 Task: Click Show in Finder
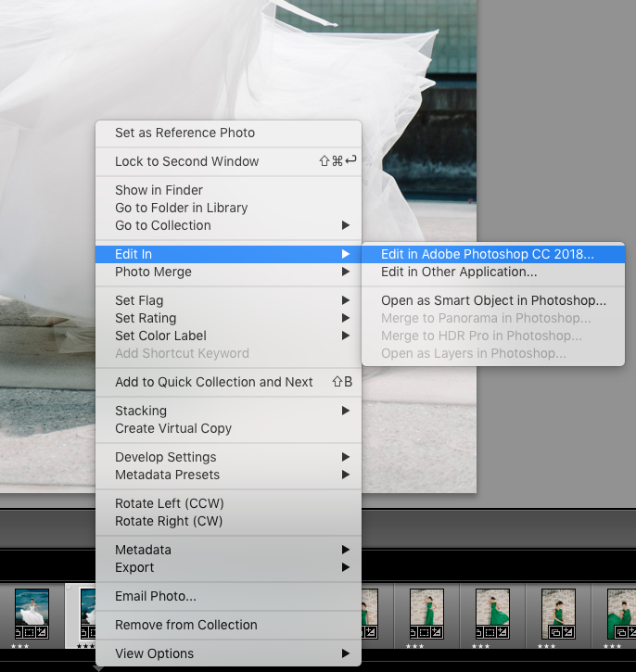click(228, 190)
